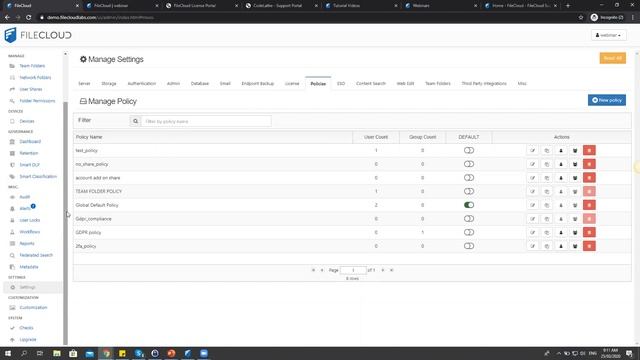The image size is (640, 360).
Task: Open the webinar user dropdown
Action: point(608,36)
